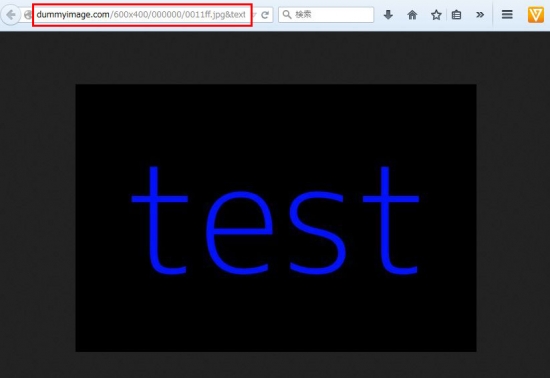This screenshot has height=378, width=550.
Task: Open the downloads arrow icon
Action: [388, 15]
